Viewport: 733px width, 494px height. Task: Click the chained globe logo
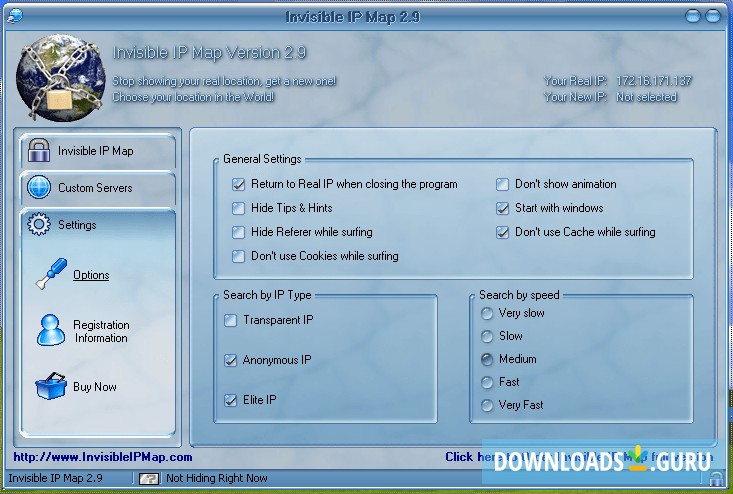61,78
